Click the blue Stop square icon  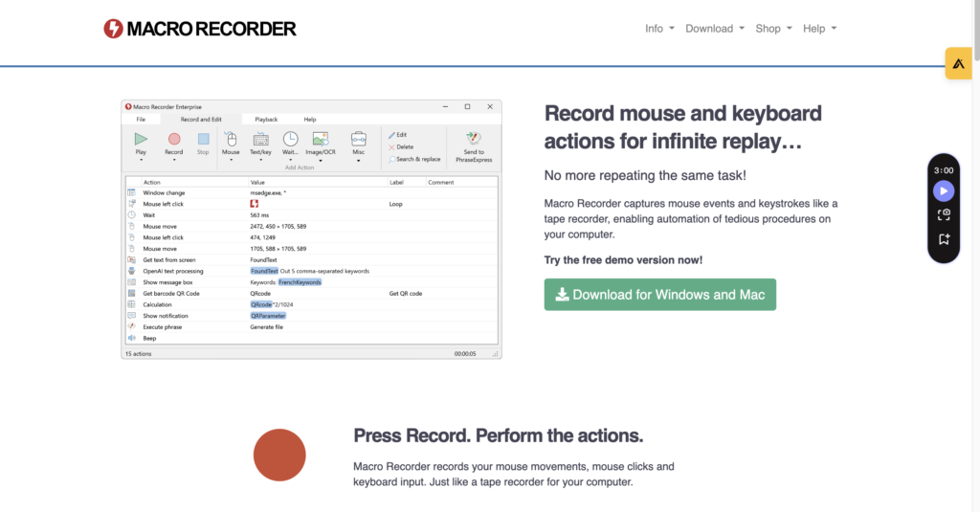pos(203,139)
